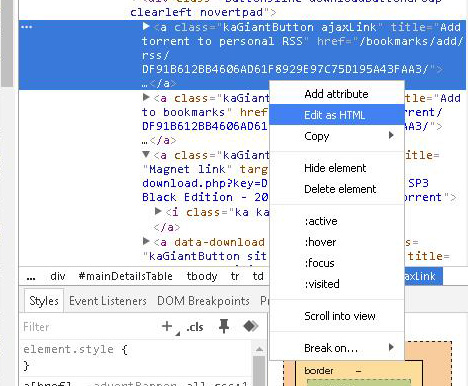468x386 pixels.
Task: Click the border label in box model
Action: click(319, 370)
